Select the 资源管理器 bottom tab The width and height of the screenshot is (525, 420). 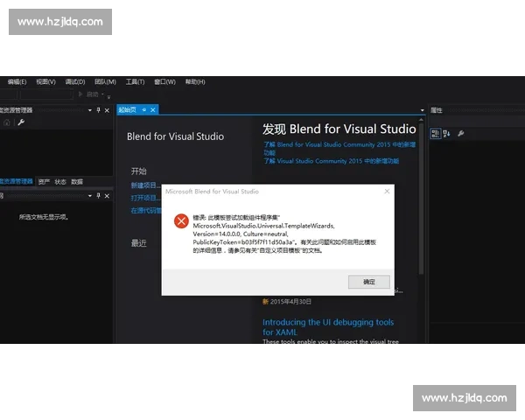click(17, 181)
